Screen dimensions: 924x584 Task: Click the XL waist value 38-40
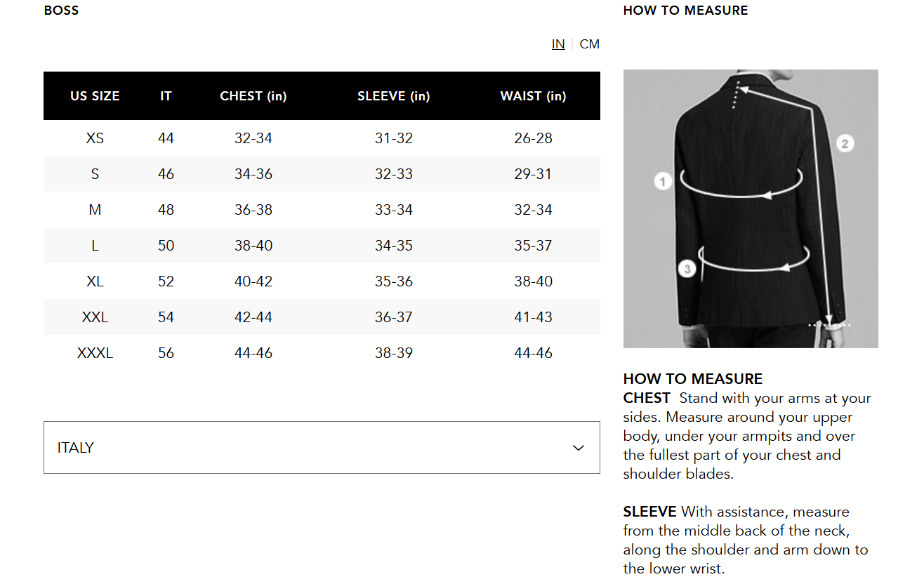[533, 281]
